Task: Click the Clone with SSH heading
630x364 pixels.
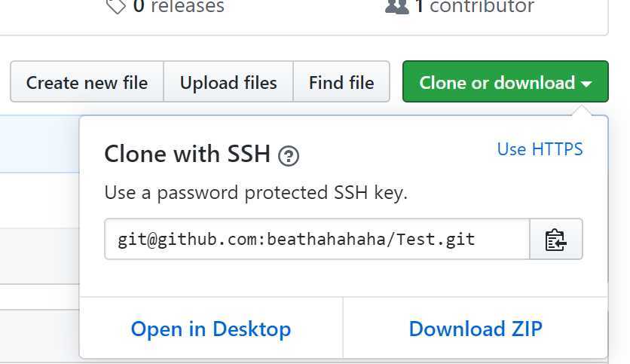Action: coord(187,154)
